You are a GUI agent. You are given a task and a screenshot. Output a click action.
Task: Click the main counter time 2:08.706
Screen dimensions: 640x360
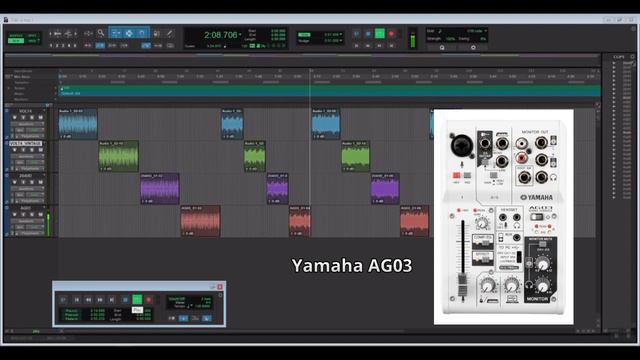(x=220, y=35)
